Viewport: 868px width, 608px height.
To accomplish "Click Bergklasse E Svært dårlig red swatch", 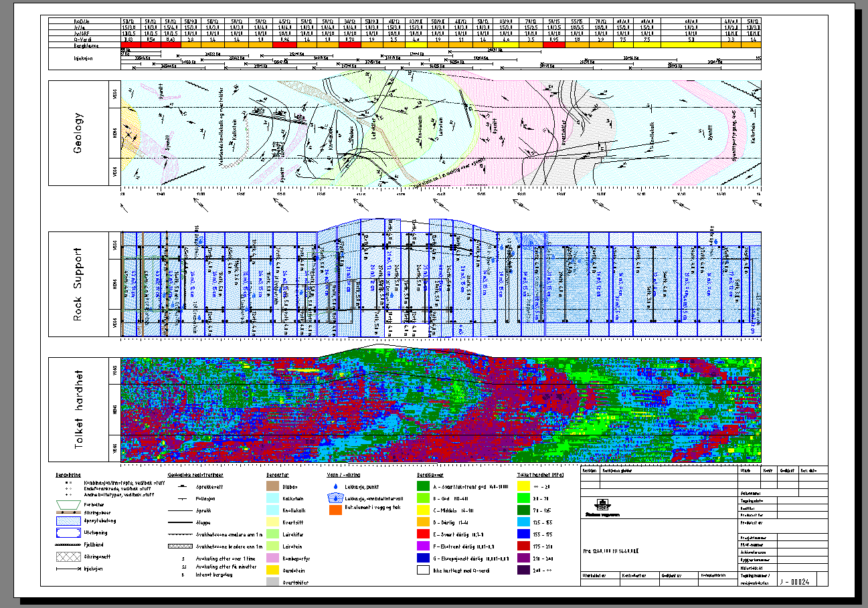I will [x=423, y=534].
